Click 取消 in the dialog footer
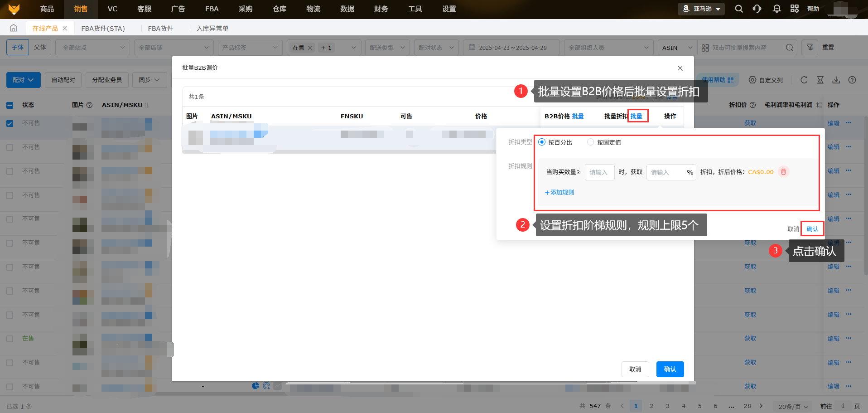The width and height of the screenshot is (868, 413). 635,369
